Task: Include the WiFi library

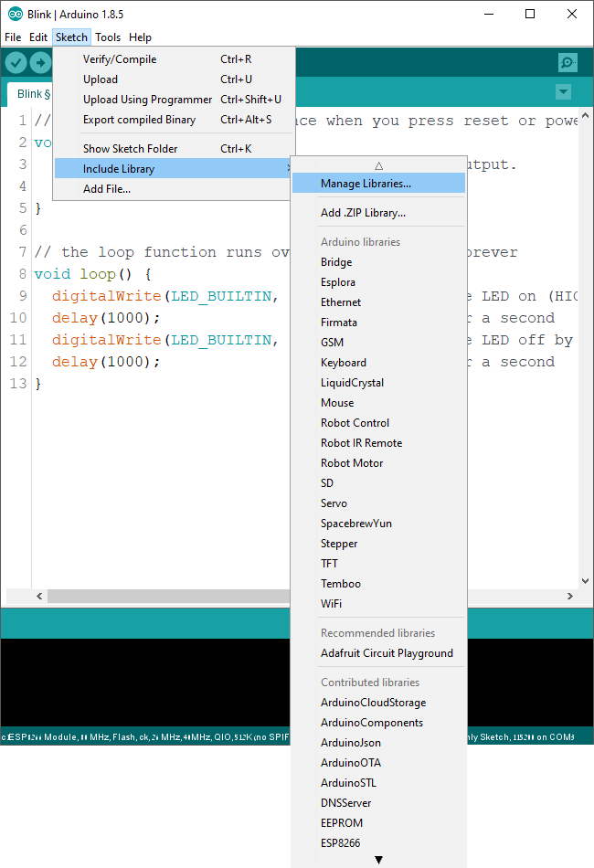Action: click(378, 604)
